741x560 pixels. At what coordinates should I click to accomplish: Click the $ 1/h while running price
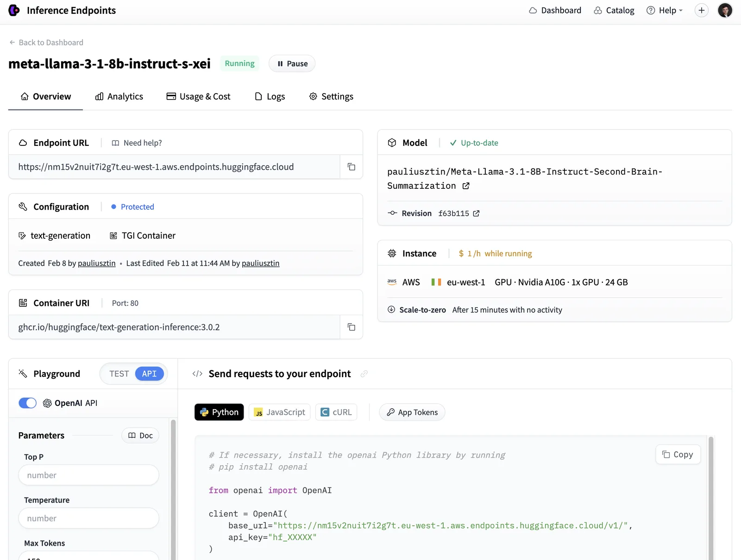pos(495,254)
